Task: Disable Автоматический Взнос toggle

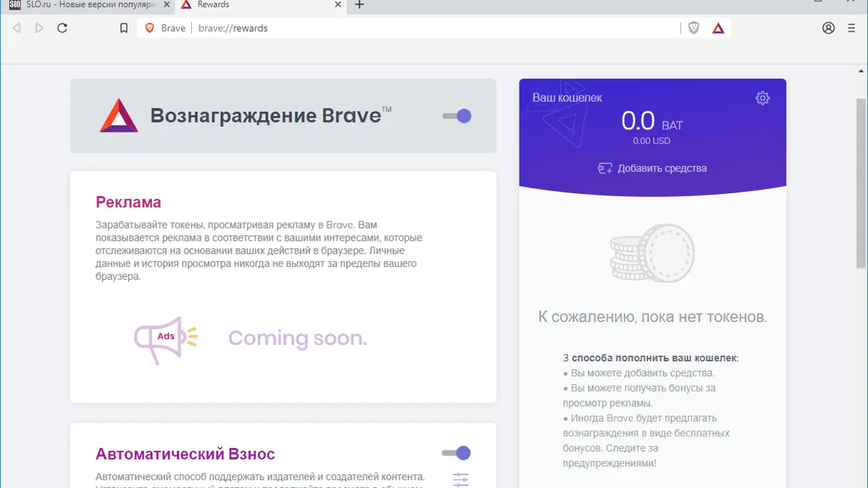Action: click(457, 453)
